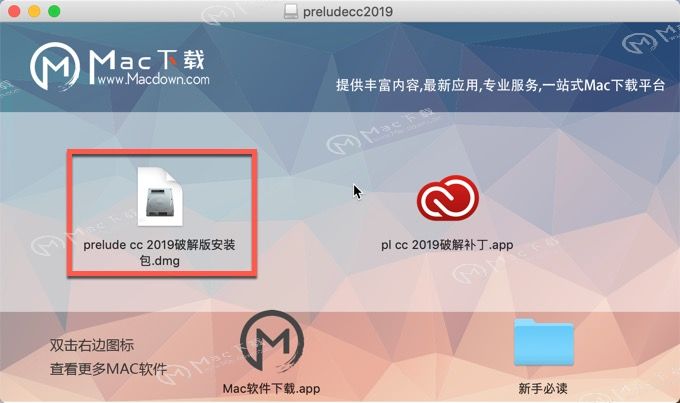Click the prelude cc 2019破解版安装包.dmg filename label

159,252
